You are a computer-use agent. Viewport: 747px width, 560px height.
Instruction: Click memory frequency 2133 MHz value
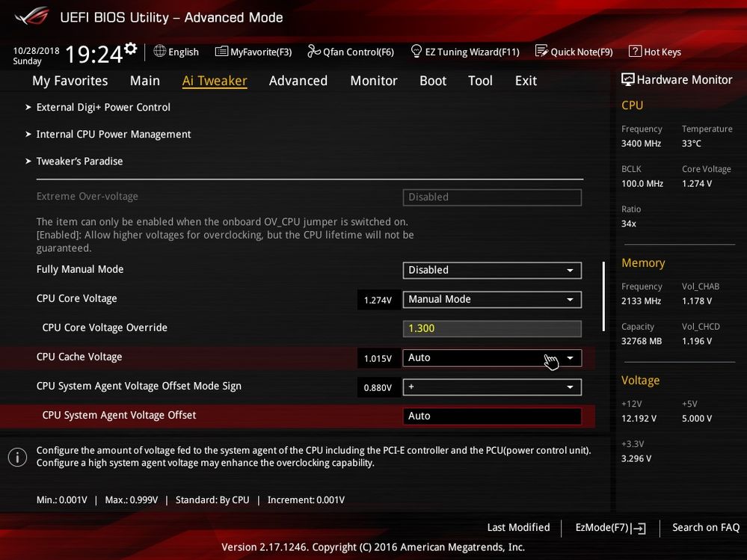642,301
